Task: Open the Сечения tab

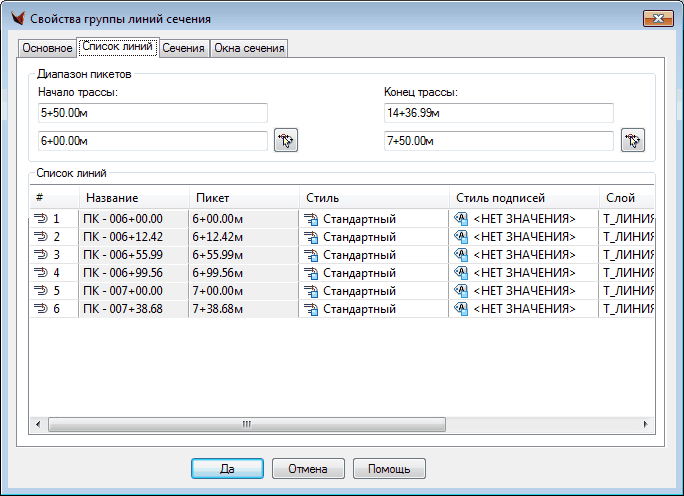Action: [183, 48]
